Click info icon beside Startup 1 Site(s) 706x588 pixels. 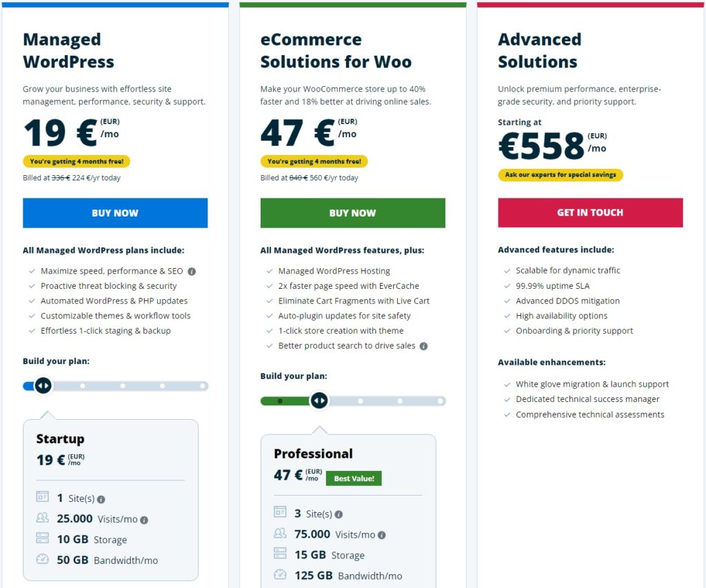pos(101,499)
